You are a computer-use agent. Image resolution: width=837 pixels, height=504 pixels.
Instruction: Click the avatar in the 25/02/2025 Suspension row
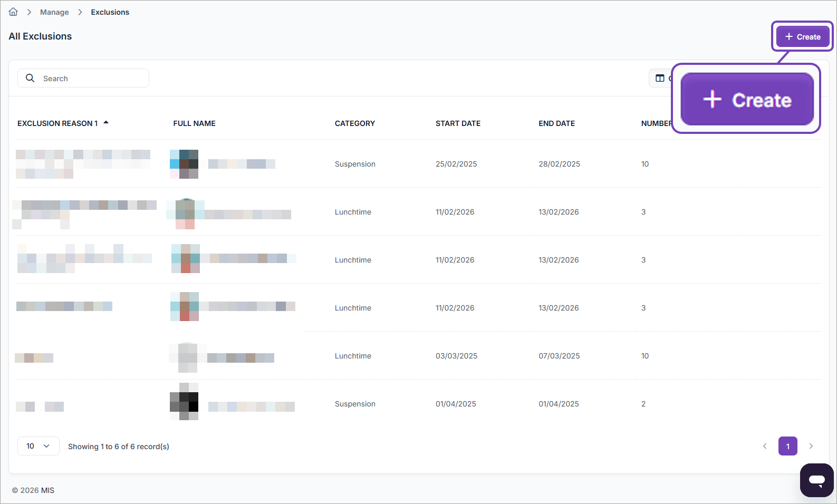[184, 164]
